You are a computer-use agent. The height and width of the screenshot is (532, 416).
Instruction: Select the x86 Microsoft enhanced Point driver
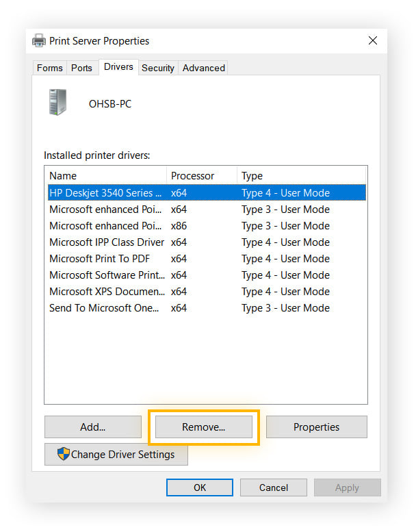click(x=105, y=226)
